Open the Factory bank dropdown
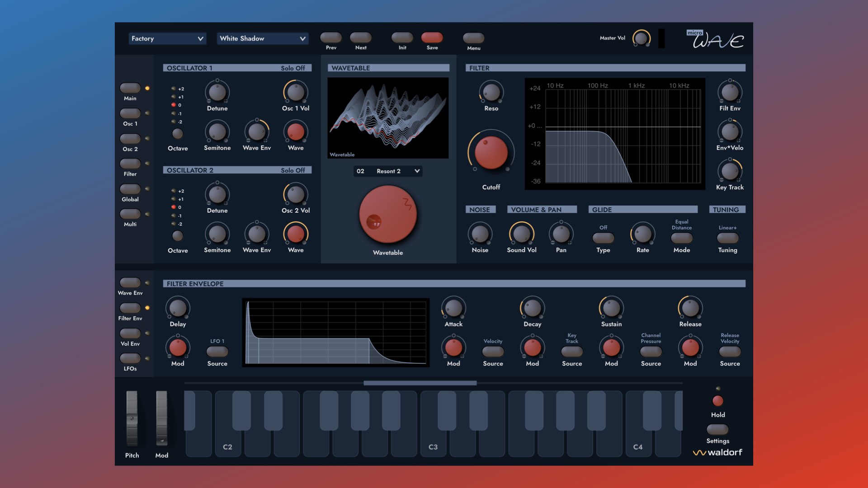 [x=167, y=38]
